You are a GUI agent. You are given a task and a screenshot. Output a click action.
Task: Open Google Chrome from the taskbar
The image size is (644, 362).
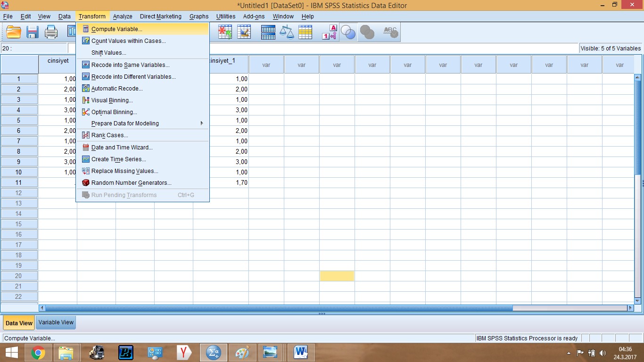38,352
